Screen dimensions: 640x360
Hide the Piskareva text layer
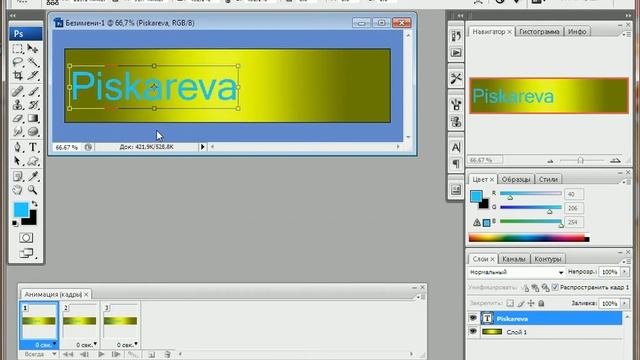(473, 318)
